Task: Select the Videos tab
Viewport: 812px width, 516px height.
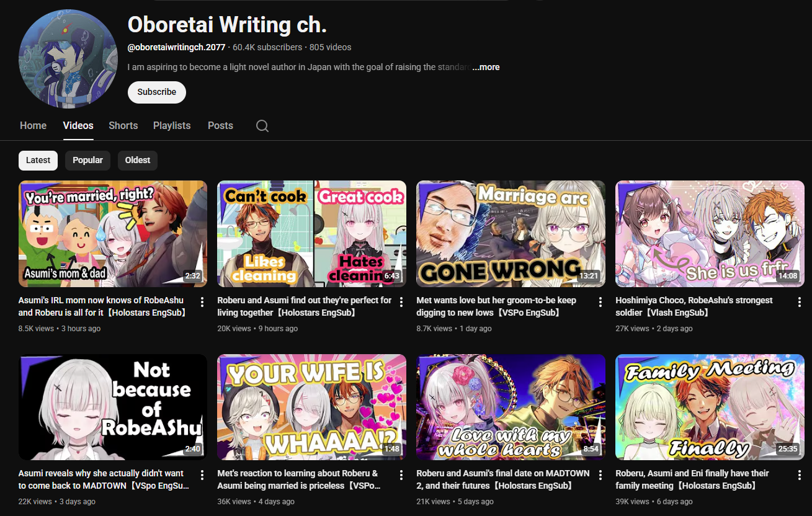Action: click(78, 125)
